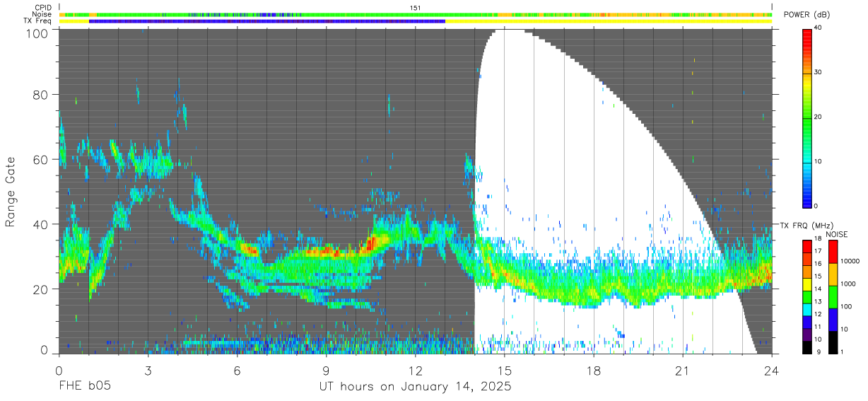Click the 'UT hours on January 14, 2025' axis title
Screen dimensions: 868x401
[415, 387]
